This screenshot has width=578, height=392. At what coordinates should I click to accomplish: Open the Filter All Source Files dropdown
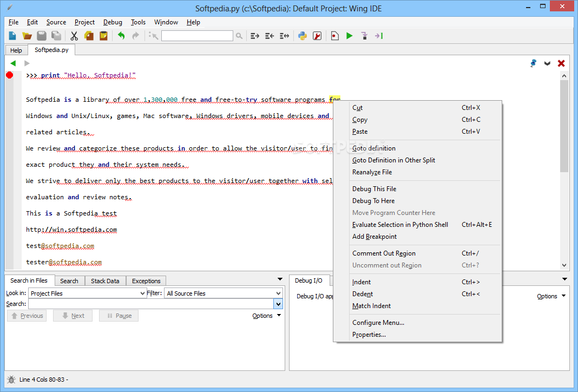click(x=224, y=293)
